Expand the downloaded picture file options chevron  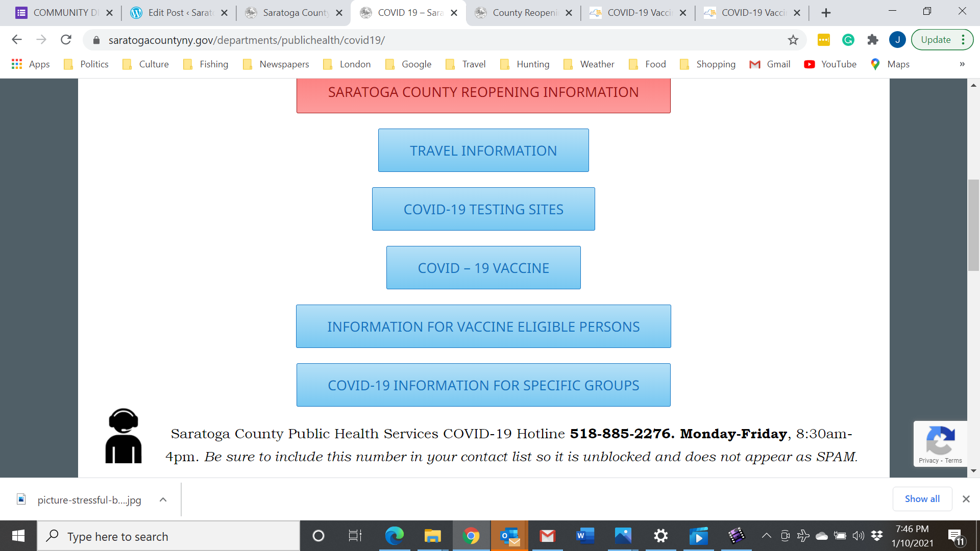(x=163, y=499)
